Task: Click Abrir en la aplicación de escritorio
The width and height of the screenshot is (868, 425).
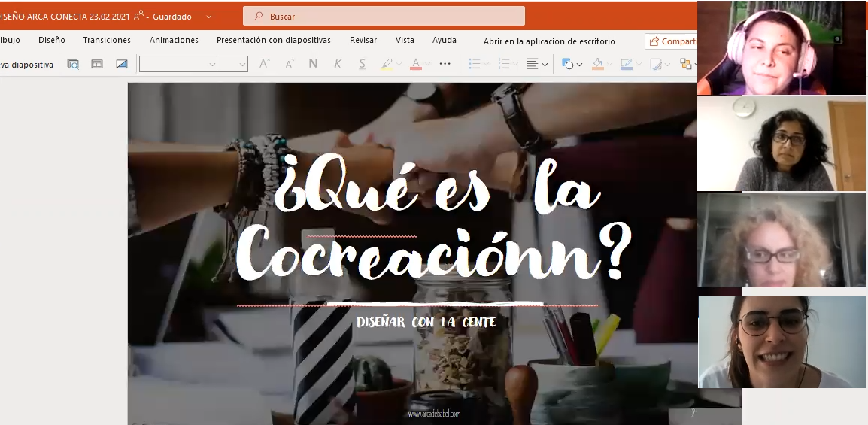Action: click(549, 41)
